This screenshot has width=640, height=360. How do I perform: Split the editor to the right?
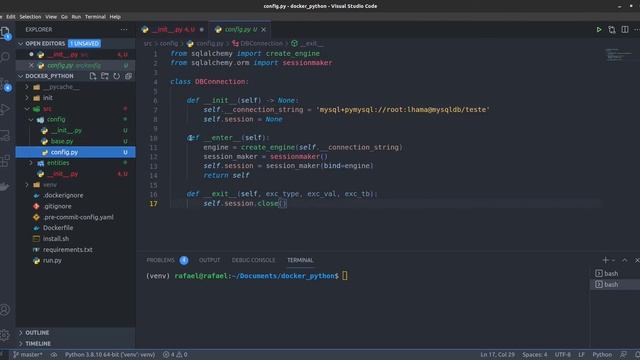tap(625, 29)
